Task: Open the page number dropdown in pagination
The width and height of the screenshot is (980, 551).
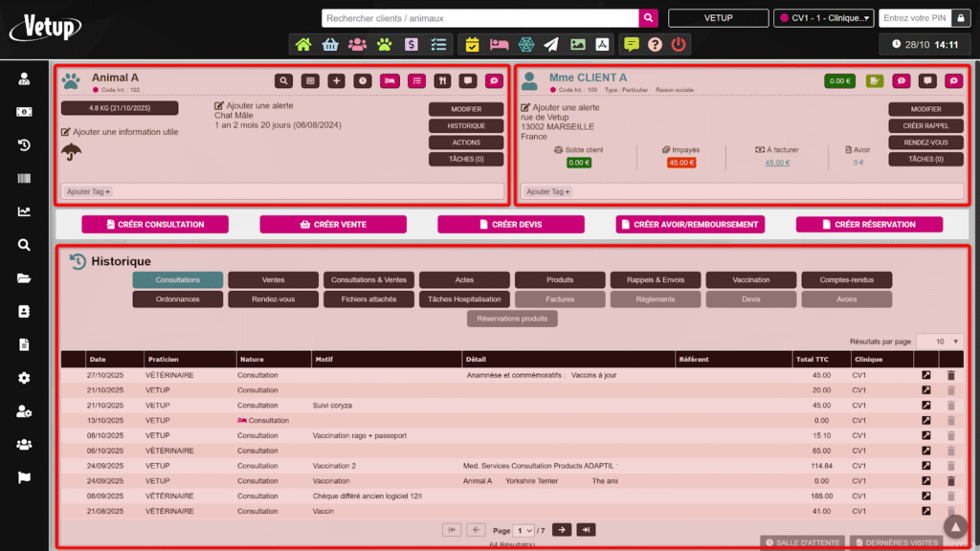Action: click(523, 530)
